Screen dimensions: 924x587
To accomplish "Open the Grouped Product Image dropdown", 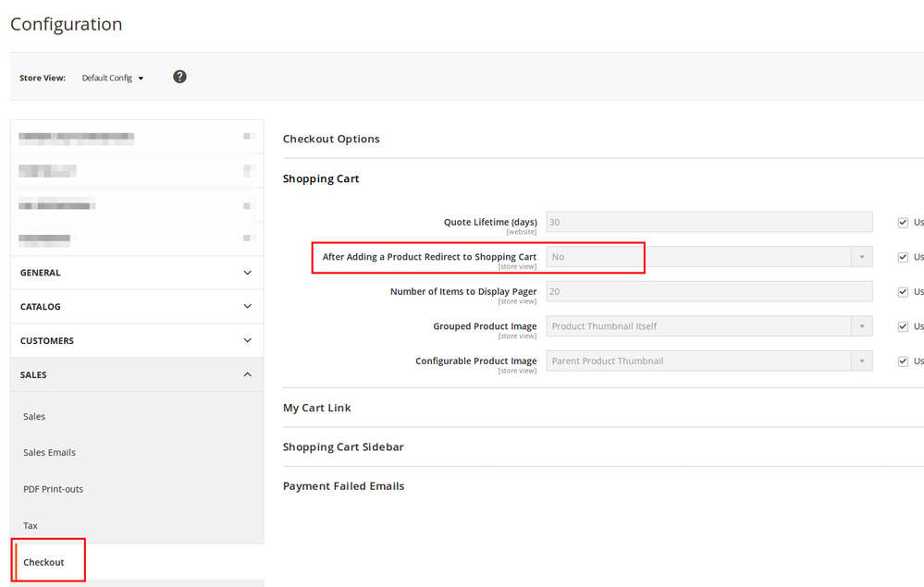I will point(708,326).
